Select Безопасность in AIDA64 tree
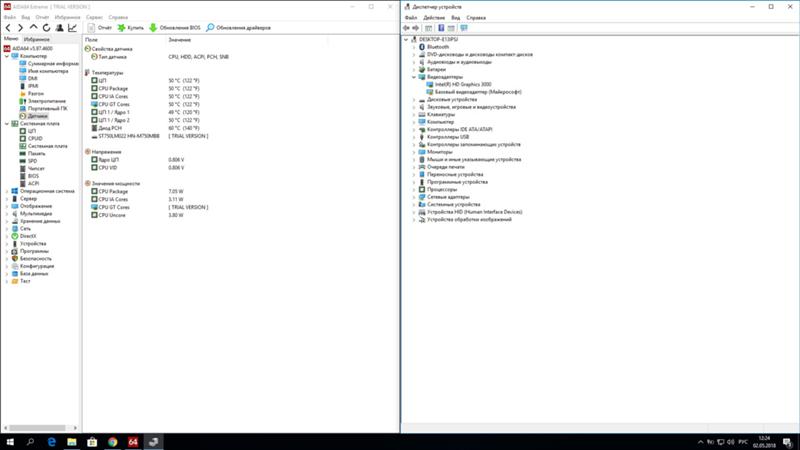This screenshot has height=450, width=800. click(32, 259)
